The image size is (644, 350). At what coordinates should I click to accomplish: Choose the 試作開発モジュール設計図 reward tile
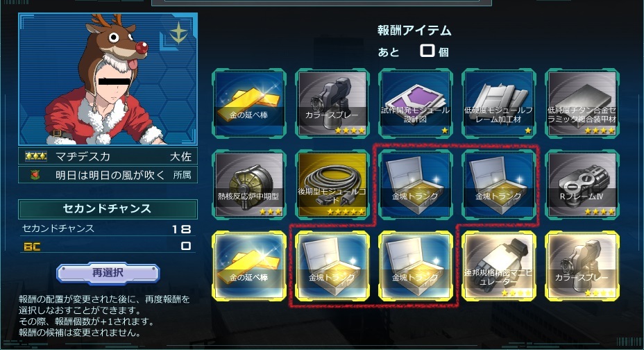[x=415, y=103]
